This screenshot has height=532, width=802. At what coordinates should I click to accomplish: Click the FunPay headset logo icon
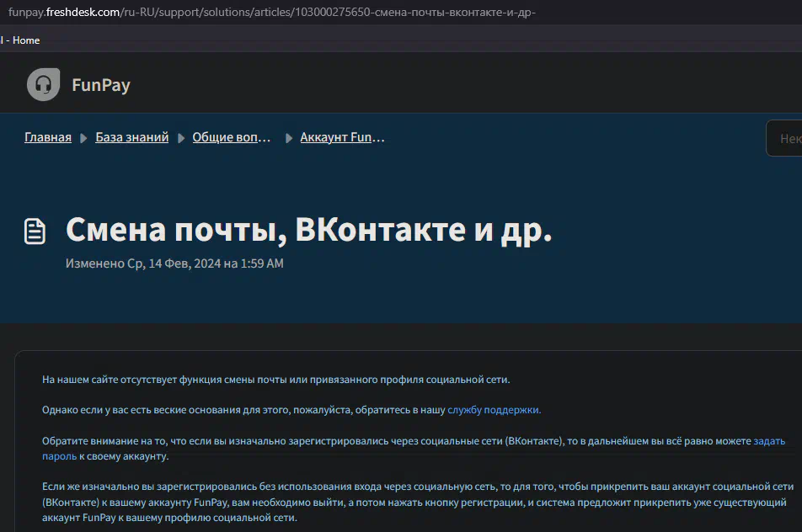point(44,84)
